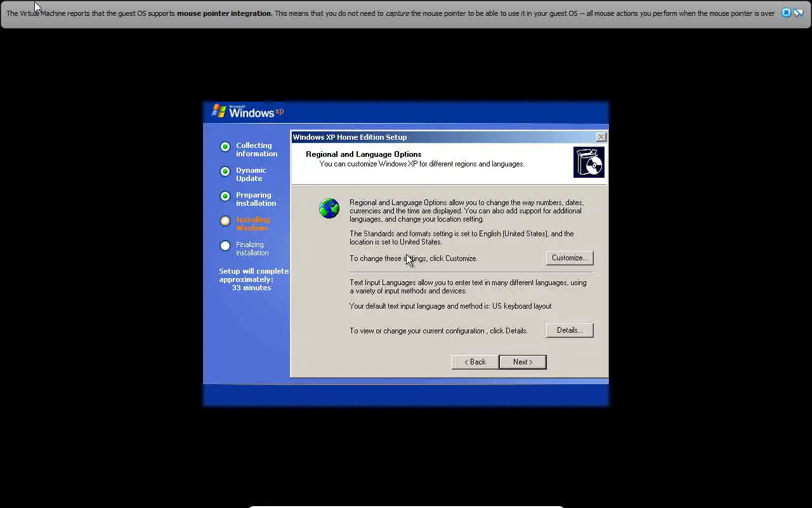Screen dimensions: 812x508
Task: Click 'Setup will complete approximately' text
Action: [x=254, y=275]
